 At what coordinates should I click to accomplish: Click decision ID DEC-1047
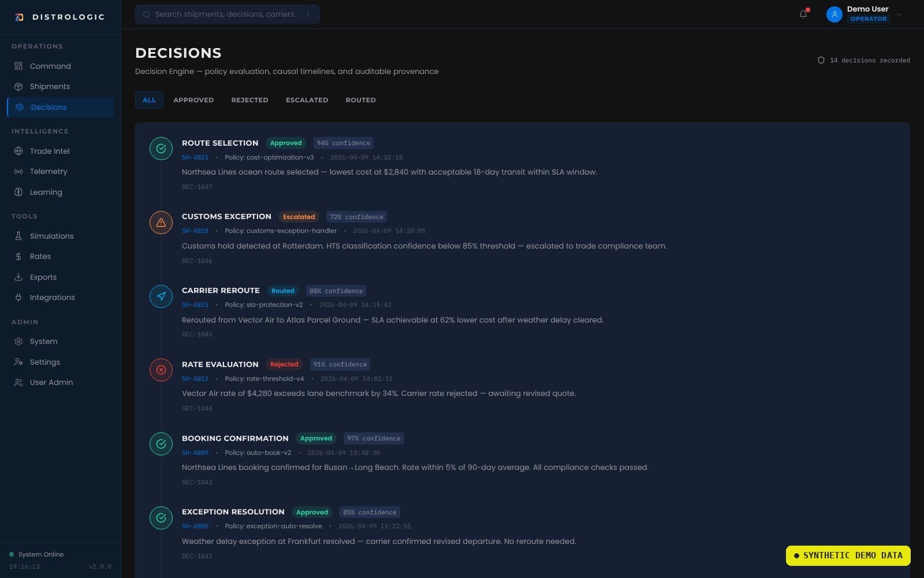197,187
